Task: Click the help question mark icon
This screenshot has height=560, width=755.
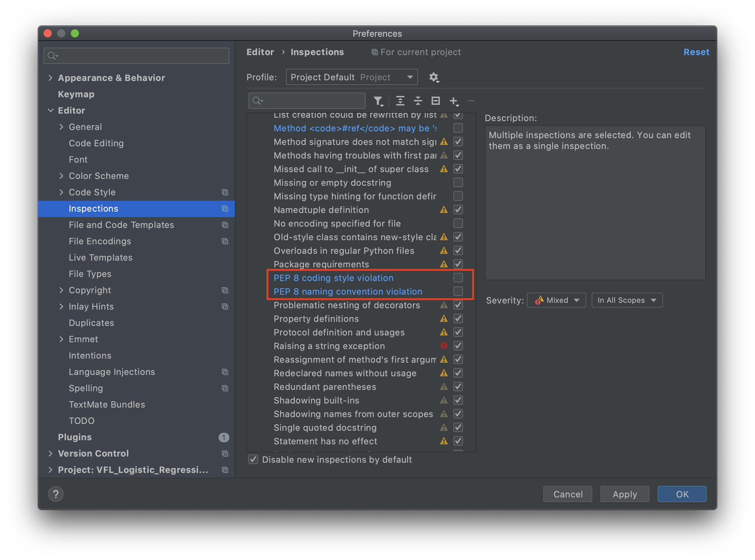Action: (56, 494)
